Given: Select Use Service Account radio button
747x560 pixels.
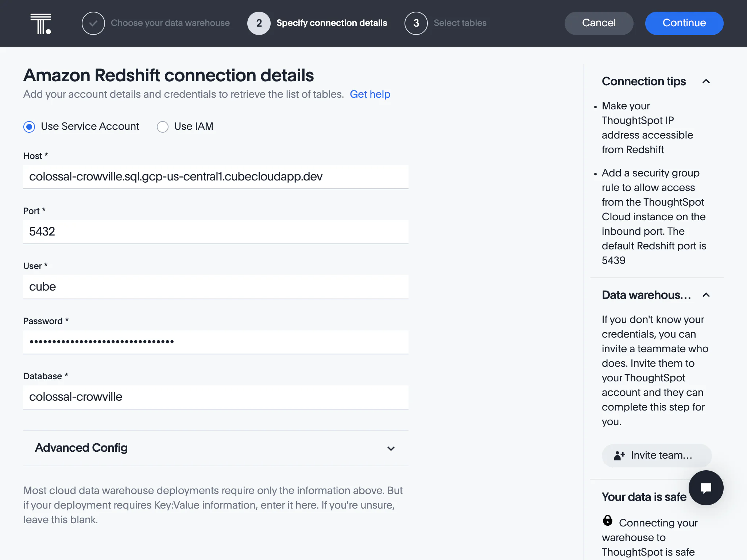Looking at the screenshot, I should pyautogui.click(x=29, y=127).
